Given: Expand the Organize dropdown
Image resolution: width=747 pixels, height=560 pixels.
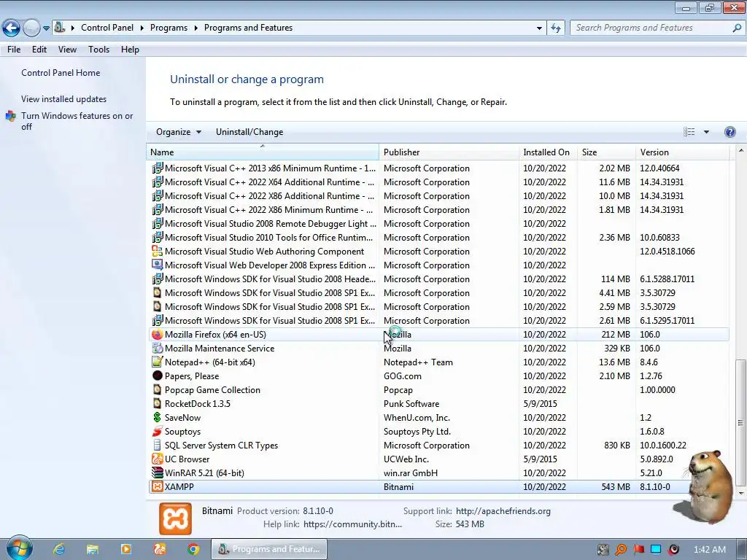Looking at the screenshot, I should [179, 132].
